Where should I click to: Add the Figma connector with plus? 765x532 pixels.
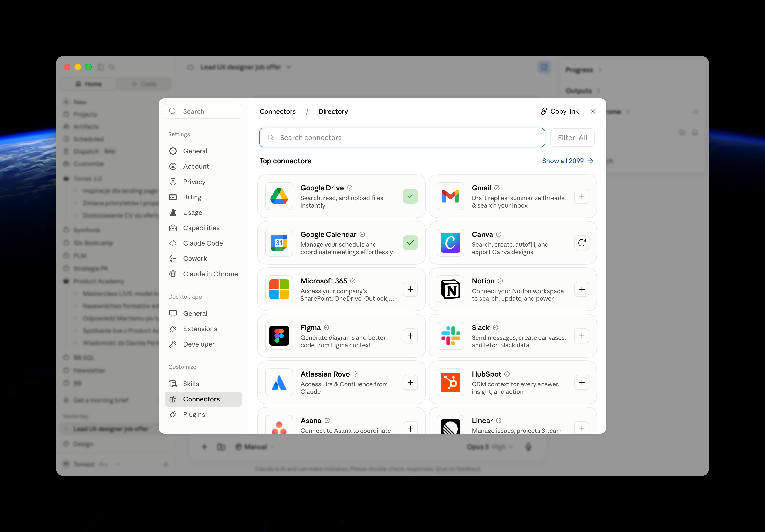pyautogui.click(x=410, y=336)
